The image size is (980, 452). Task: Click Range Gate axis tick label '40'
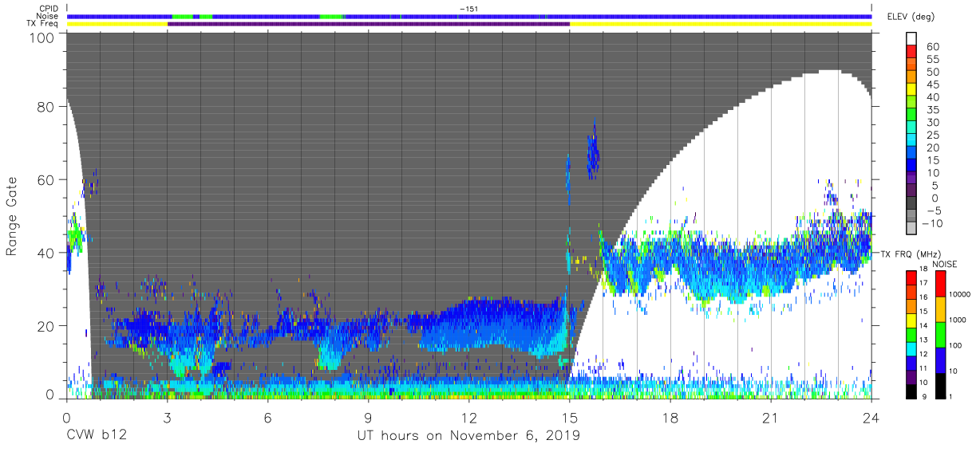[x=45, y=253]
